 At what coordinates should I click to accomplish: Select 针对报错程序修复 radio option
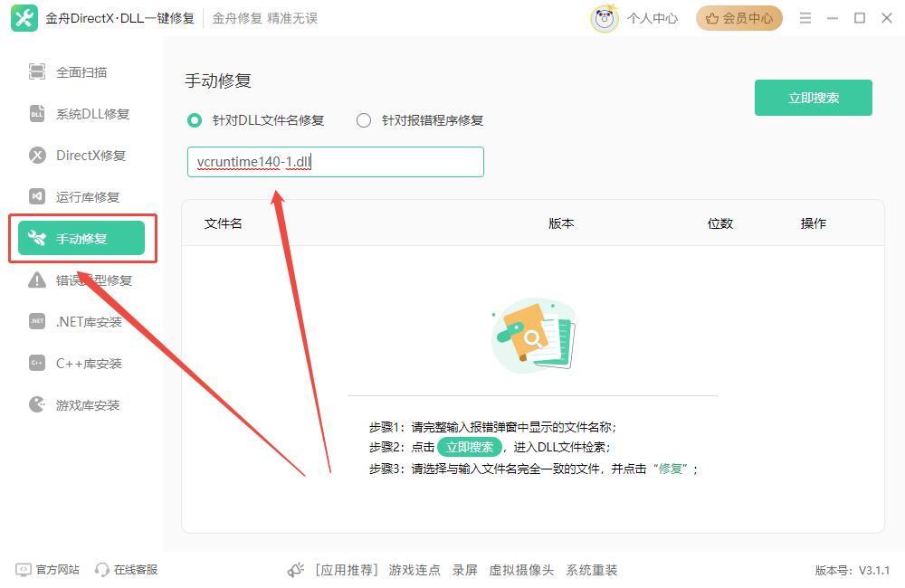click(x=364, y=120)
